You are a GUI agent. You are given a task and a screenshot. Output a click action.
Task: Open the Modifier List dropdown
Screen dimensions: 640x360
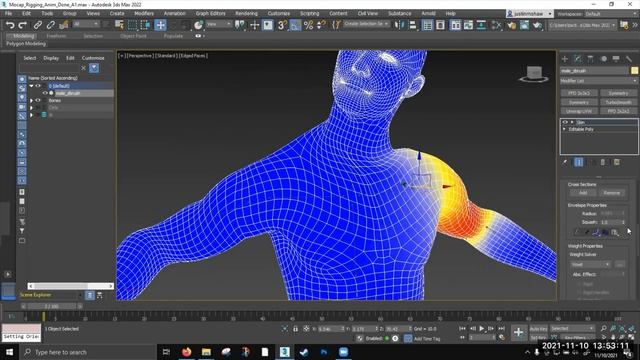point(598,81)
